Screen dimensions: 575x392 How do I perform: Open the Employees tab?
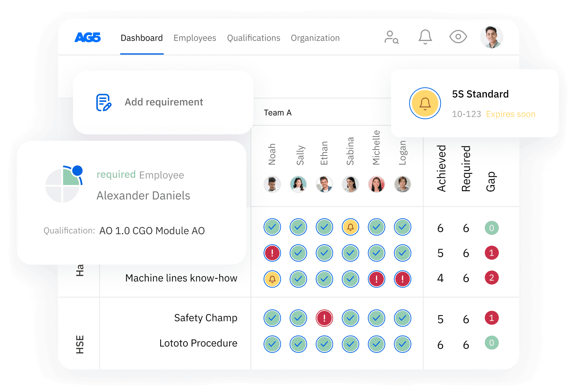click(x=195, y=38)
